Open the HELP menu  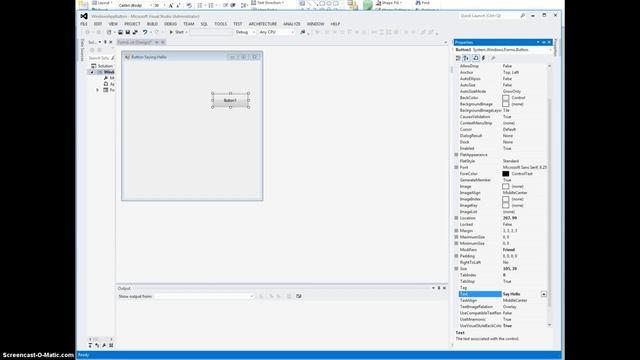[335, 24]
